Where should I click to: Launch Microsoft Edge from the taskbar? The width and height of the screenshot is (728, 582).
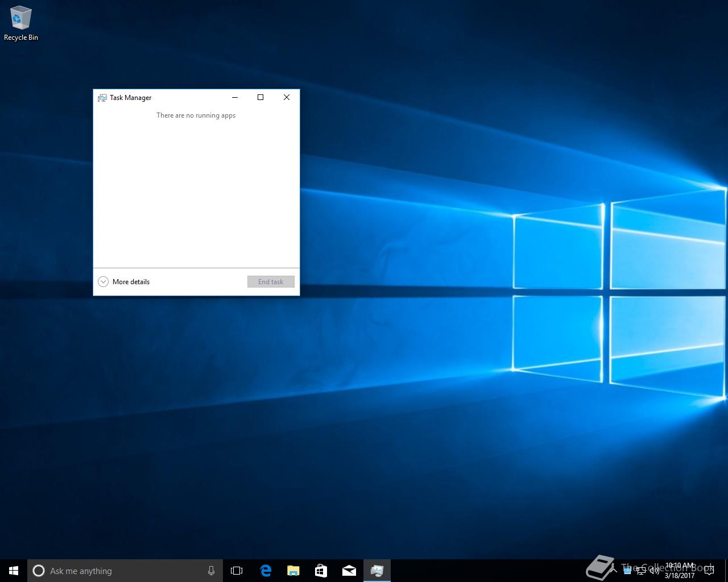point(265,571)
